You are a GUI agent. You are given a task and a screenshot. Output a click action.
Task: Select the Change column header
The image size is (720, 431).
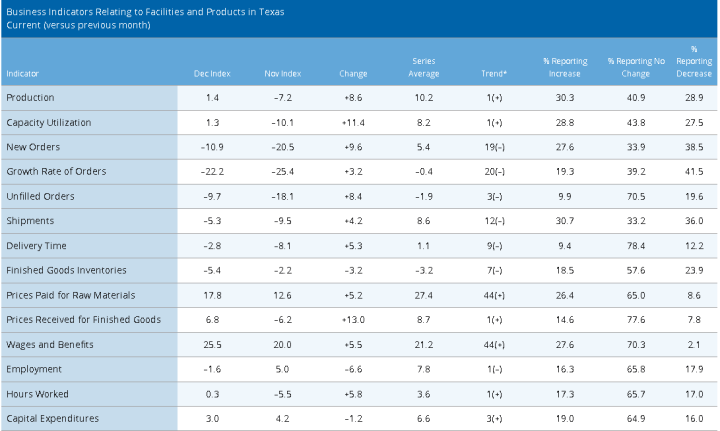pos(353,73)
